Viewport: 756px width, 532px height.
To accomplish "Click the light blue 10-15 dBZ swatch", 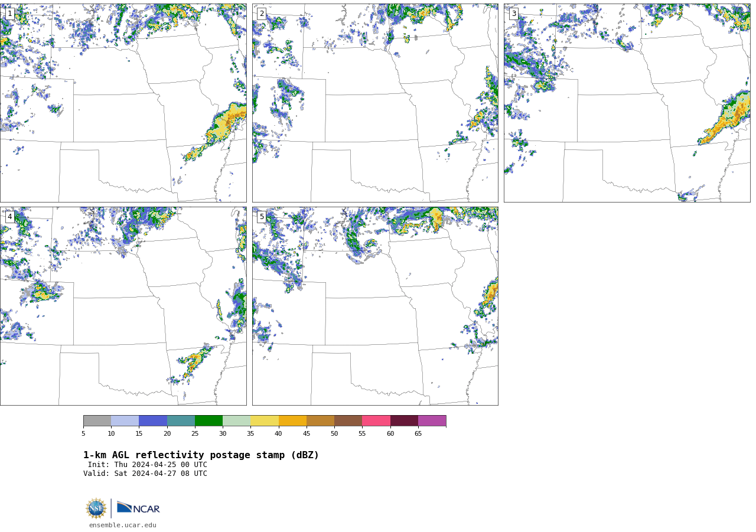I will (125, 420).
